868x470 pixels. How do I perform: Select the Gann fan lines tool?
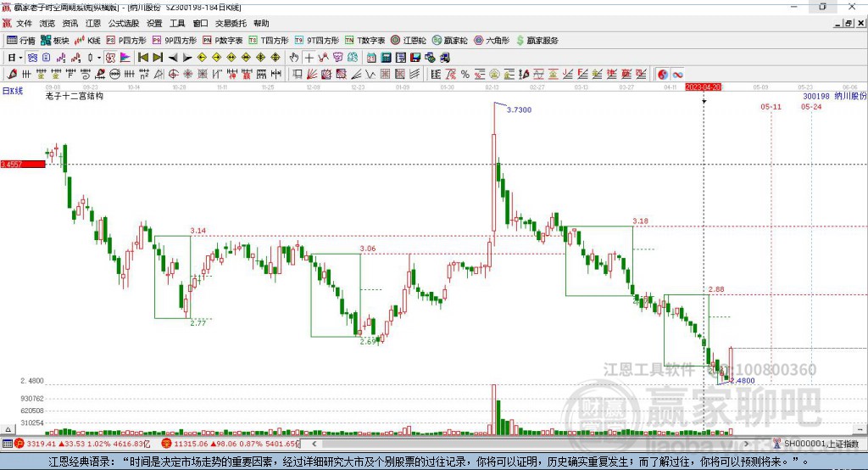point(312,75)
